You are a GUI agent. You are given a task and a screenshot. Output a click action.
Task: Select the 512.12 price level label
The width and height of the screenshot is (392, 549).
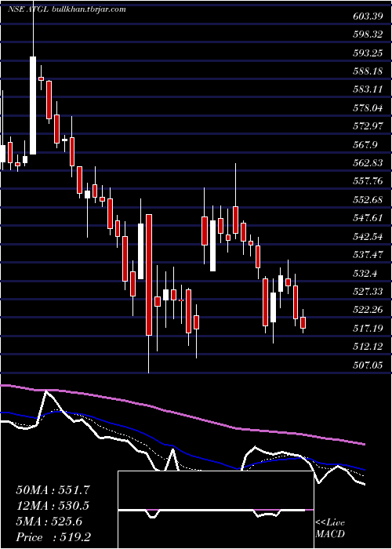[368, 347]
